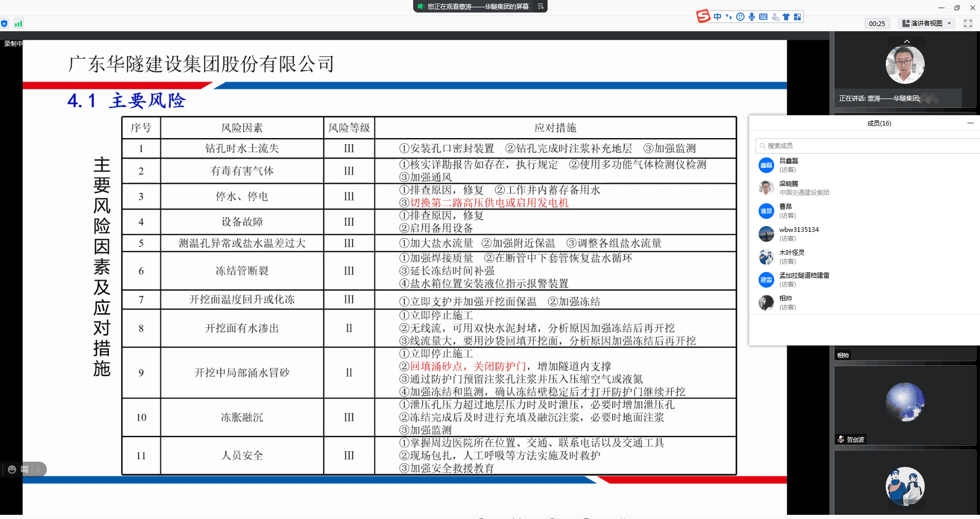Click Sogou input emoticon face icon
The width and height of the screenshot is (980, 519).
pyautogui.click(x=740, y=17)
